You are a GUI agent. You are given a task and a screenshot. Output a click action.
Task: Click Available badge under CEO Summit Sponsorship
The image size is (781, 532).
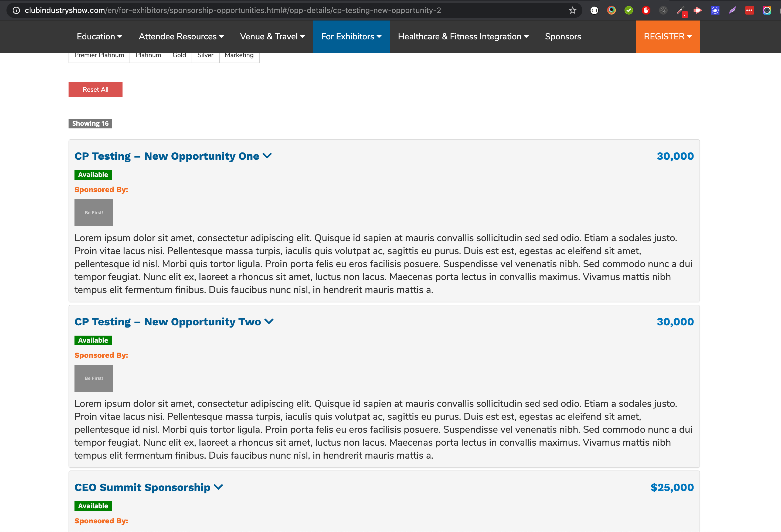click(93, 506)
